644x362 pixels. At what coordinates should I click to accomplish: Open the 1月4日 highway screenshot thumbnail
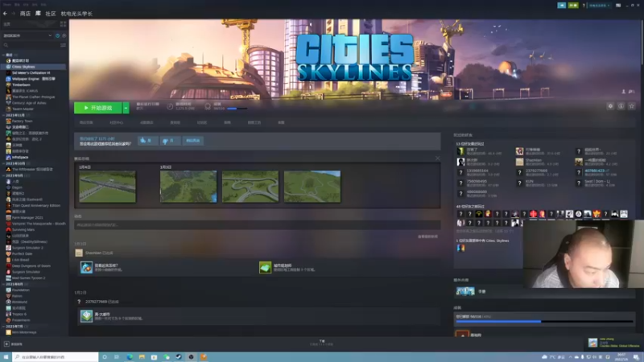point(107,187)
